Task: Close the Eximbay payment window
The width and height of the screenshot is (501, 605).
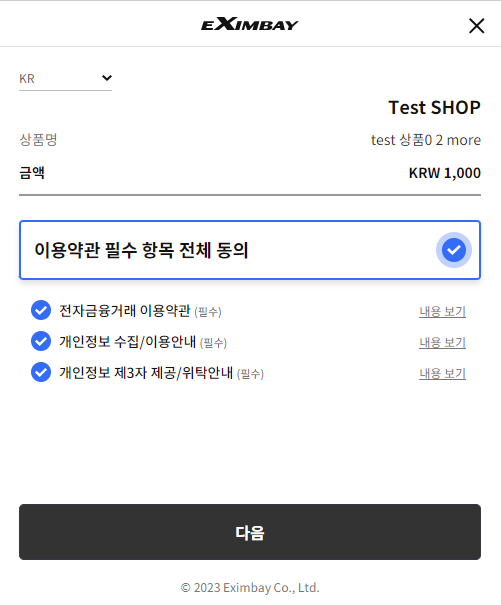Action: point(476,26)
